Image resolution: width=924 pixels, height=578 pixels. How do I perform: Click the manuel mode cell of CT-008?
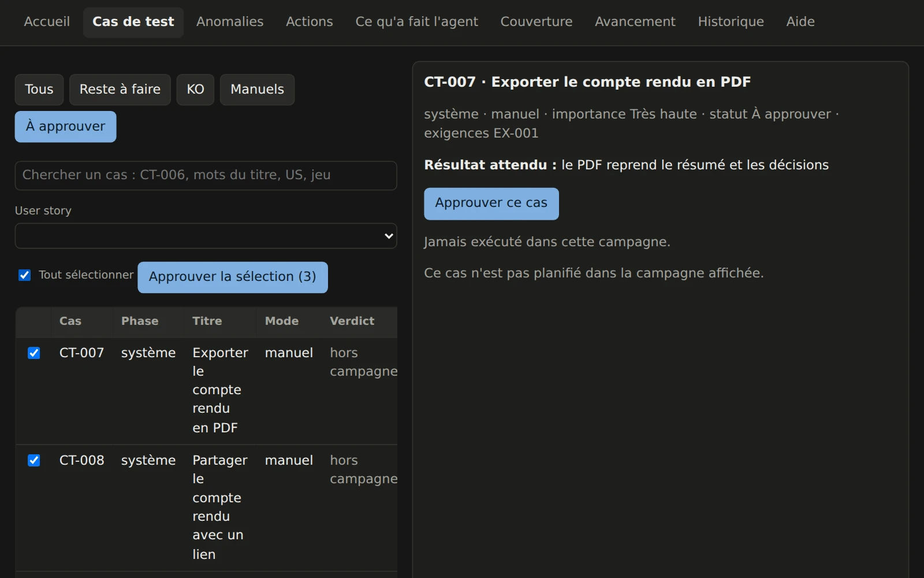[x=289, y=461]
